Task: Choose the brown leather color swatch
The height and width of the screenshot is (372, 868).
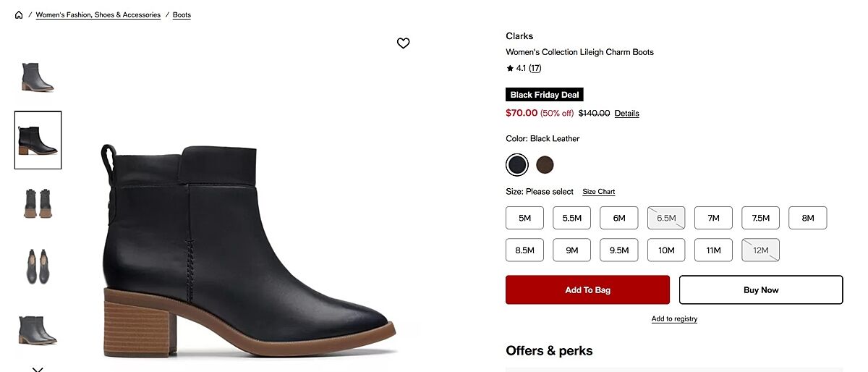Action: [x=545, y=165]
